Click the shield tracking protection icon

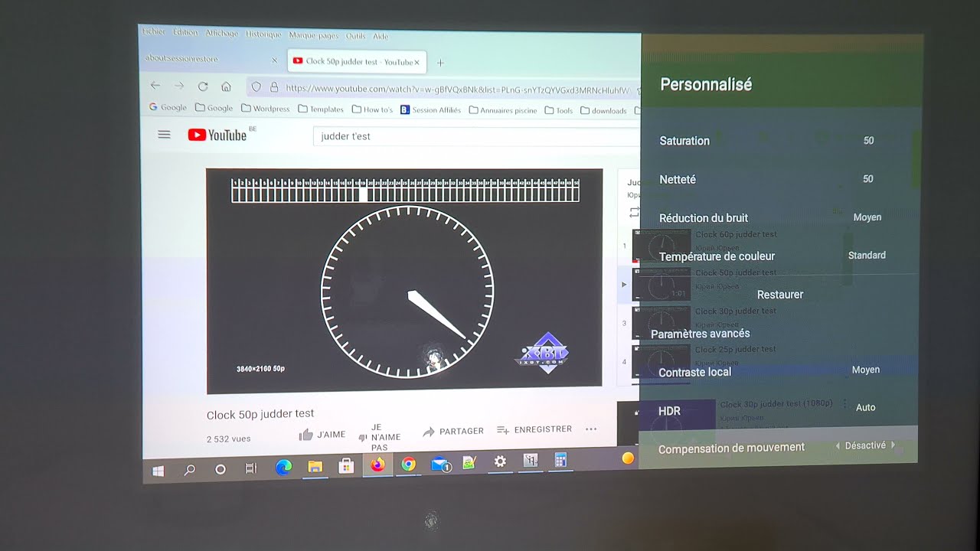click(256, 86)
